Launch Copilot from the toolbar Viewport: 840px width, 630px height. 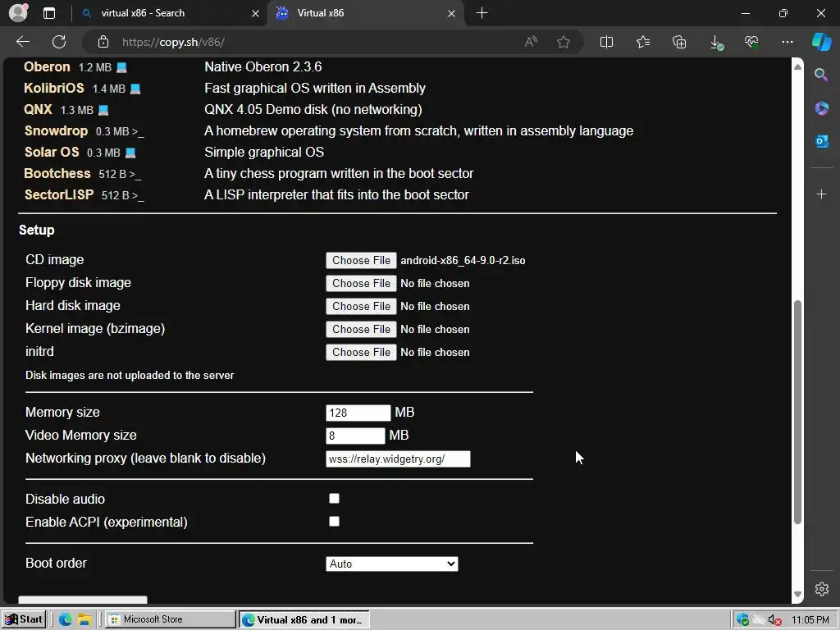(822, 42)
